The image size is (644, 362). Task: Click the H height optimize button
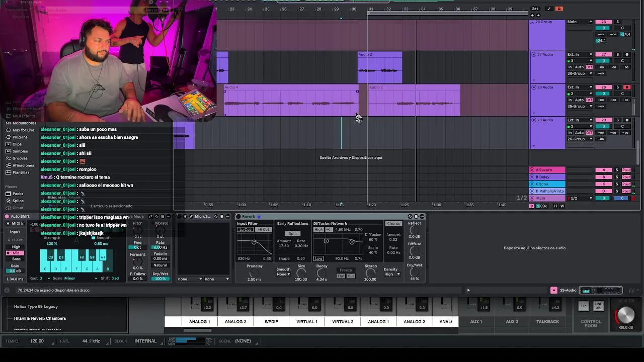pyautogui.click(x=556, y=206)
